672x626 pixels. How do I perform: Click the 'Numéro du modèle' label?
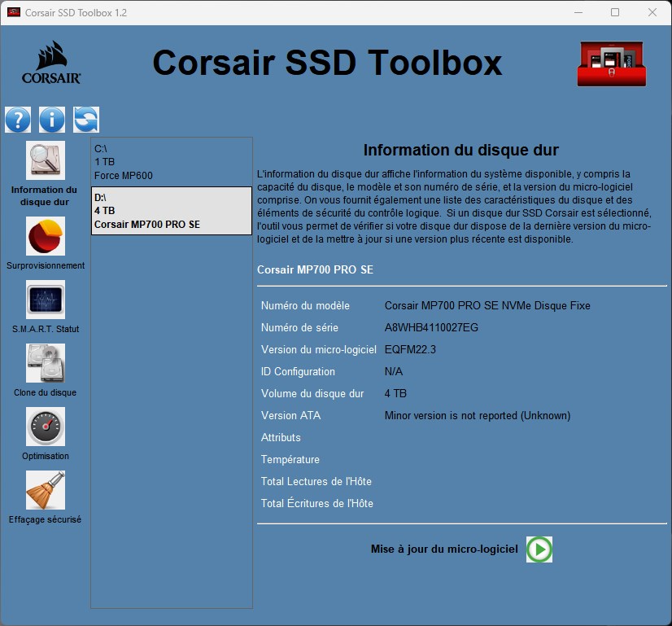pyautogui.click(x=305, y=306)
